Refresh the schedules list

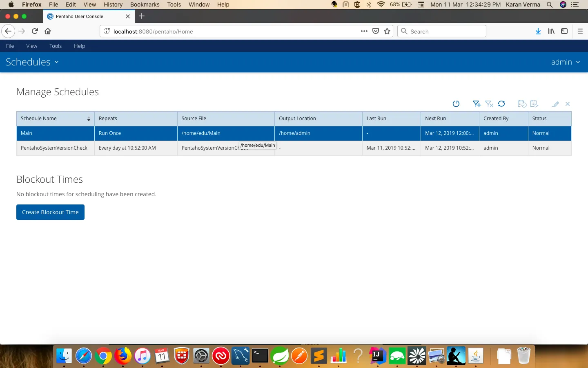pos(501,104)
